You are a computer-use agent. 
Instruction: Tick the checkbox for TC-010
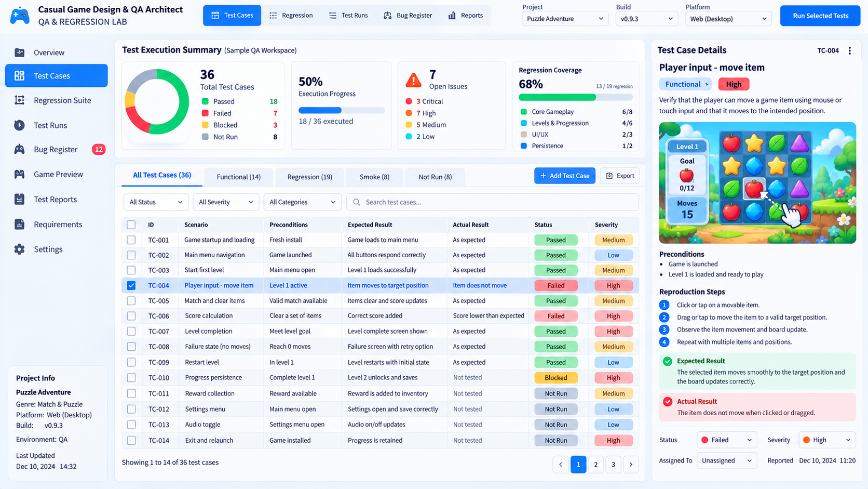[x=131, y=378]
